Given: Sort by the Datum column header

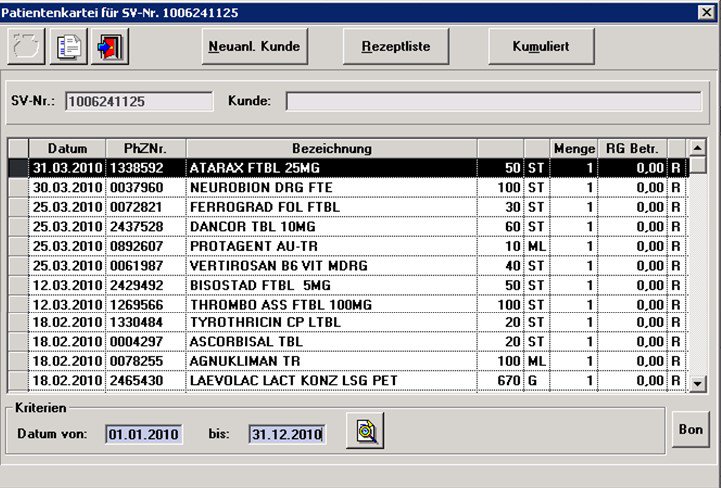Looking at the screenshot, I should tap(67, 149).
